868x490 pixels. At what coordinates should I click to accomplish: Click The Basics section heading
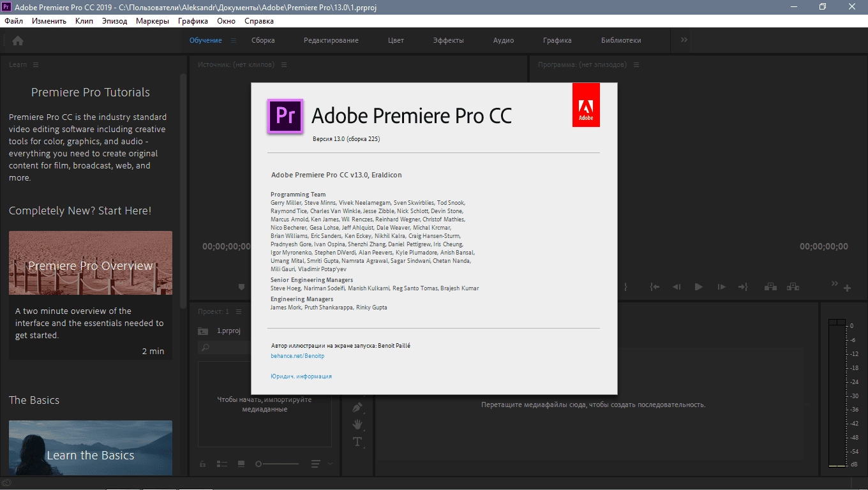point(34,400)
